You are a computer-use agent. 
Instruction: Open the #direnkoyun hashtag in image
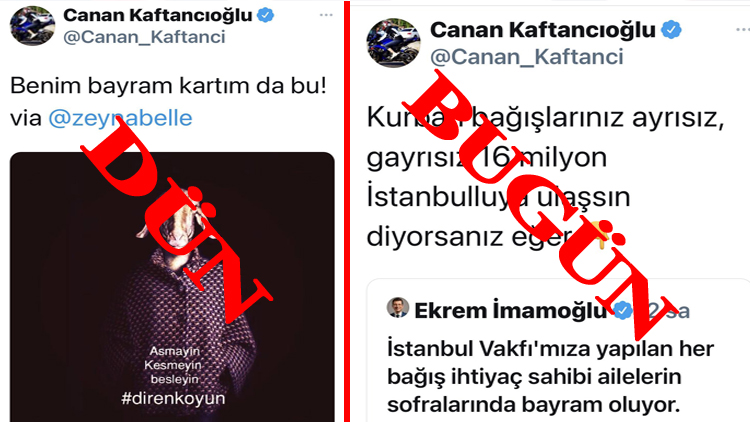pyautogui.click(x=173, y=398)
